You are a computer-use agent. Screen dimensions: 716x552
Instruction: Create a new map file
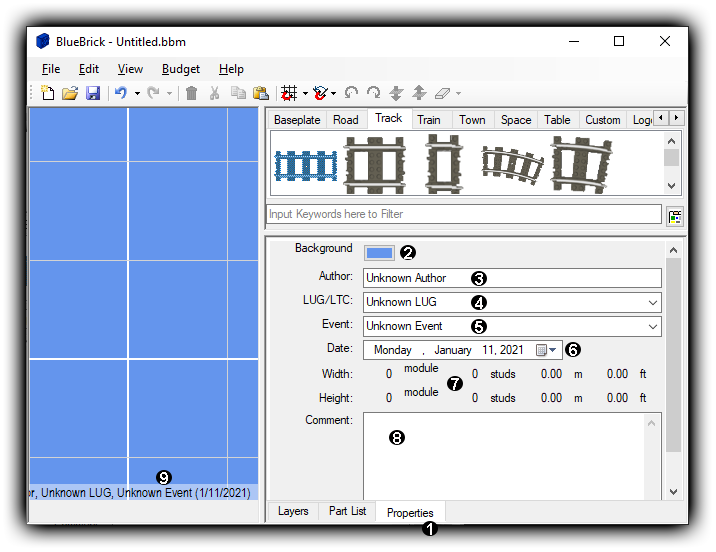(x=47, y=93)
